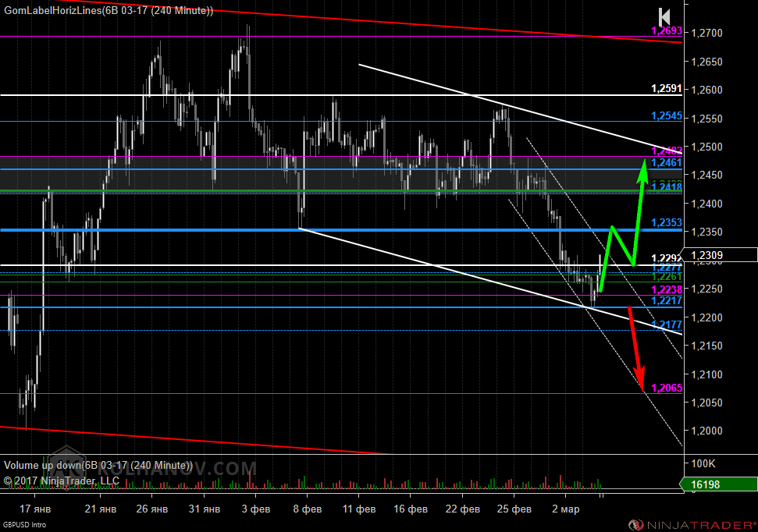Select the white 1,2591 level label
The width and height of the screenshot is (758, 532).
pyautogui.click(x=667, y=88)
